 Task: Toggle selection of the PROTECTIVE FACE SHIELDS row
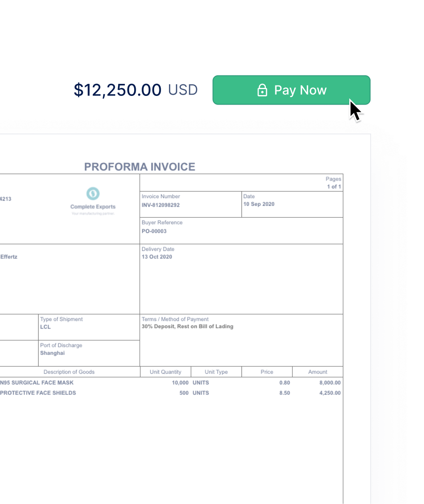pyautogui.click(x=38, y=393)
